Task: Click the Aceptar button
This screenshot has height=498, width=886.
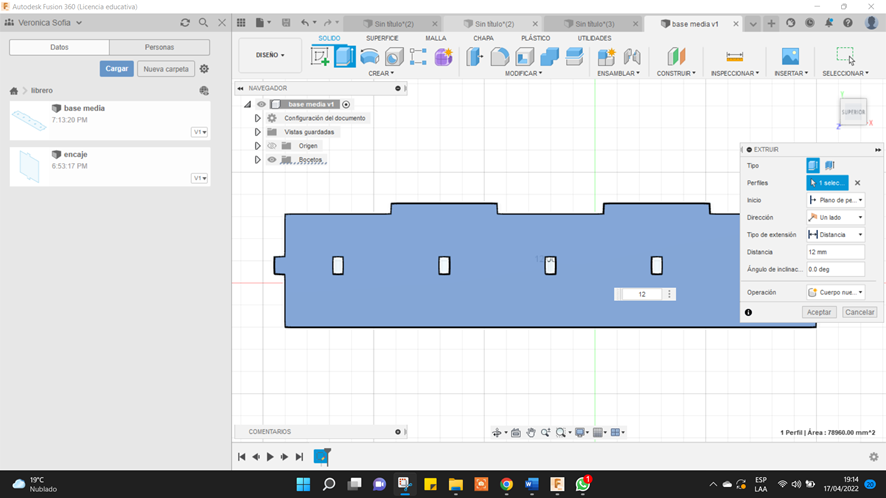Action: [819, 312]
